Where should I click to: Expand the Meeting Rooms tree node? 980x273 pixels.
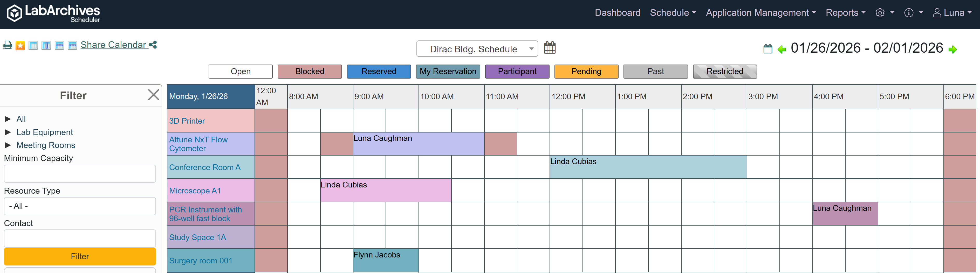pos(8,145)
